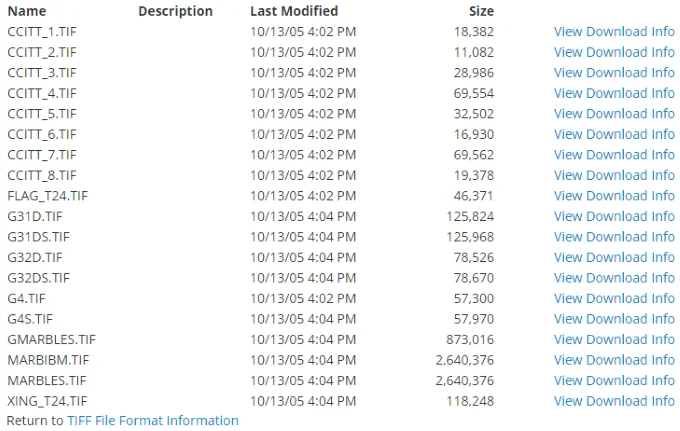Download the G31D.TIF file
Screen dimensions: 680x431
point(616,216)
